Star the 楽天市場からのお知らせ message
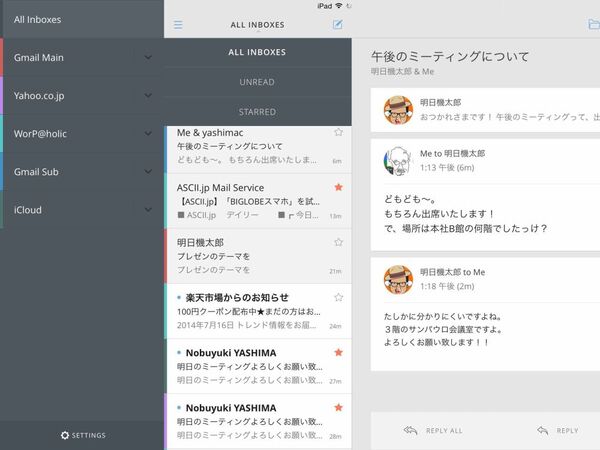 click(338, 297)
